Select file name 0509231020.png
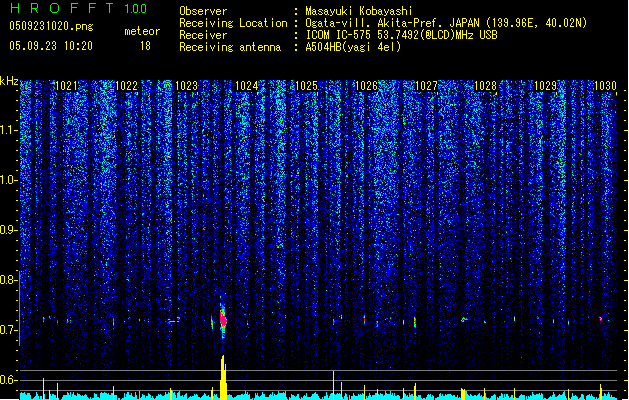The height and width of the screenshot is (400, 629). (x=51, y=26)
